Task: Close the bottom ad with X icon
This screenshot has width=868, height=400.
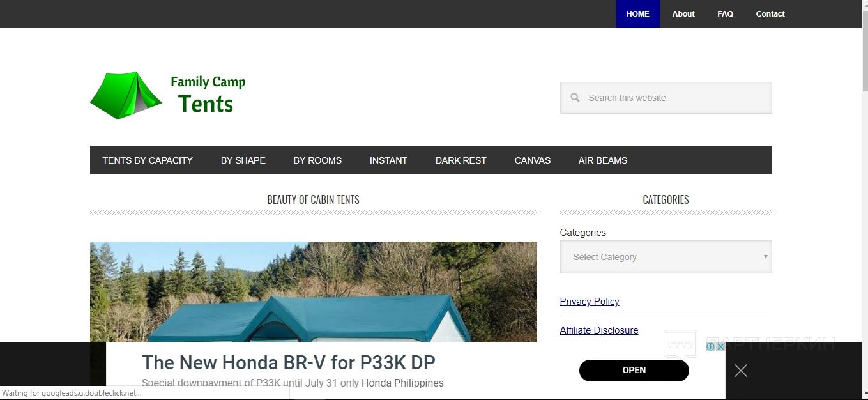Action: pyautogui.click(x=741, y=371)
